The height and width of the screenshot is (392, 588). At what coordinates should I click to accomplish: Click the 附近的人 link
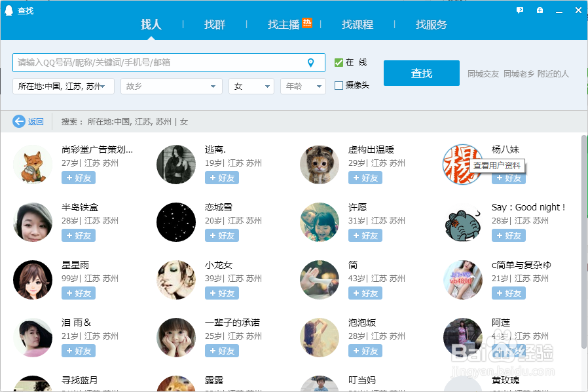pyautogui.click(x=553, y=74)
